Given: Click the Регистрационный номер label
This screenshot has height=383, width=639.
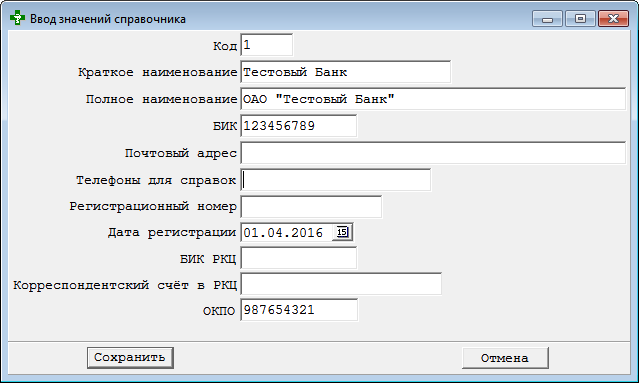Looking at the screenshot, I should click(x=153, y=207).
